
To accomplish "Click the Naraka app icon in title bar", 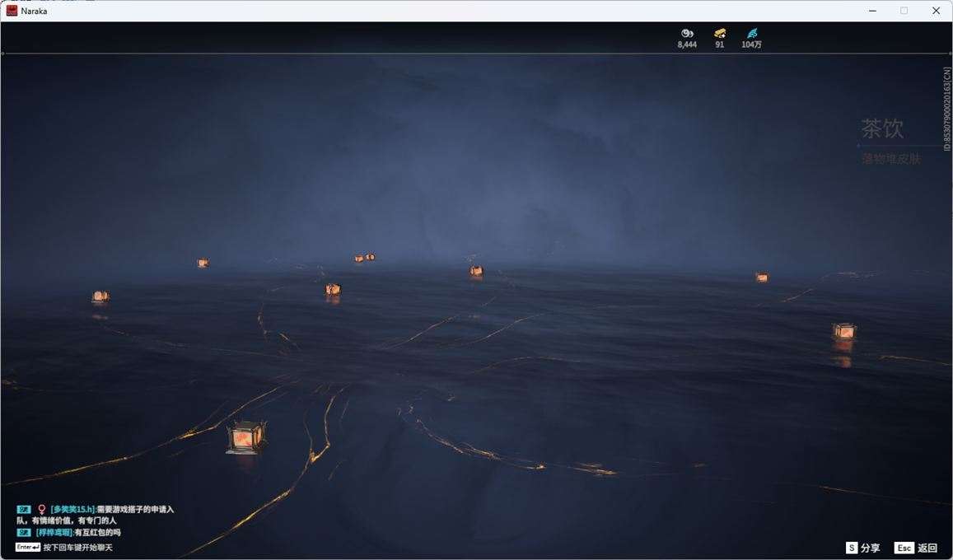I will [12, 11].
